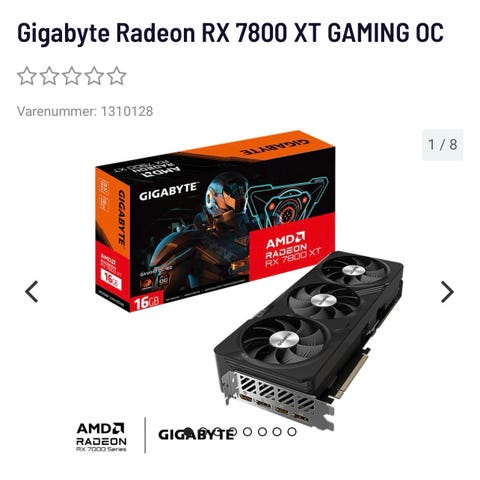Give a three-star rating
The height and width of the screenshot is (480, 480).
click(72, 76)
